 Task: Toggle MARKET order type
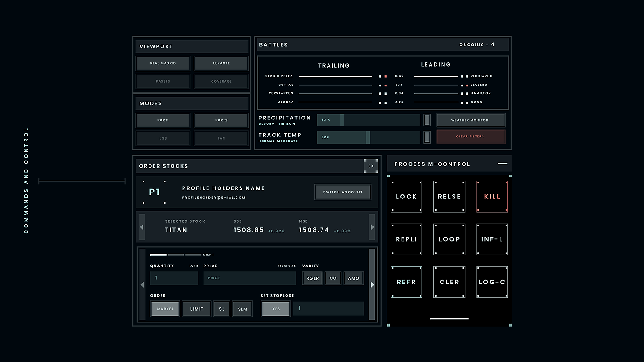(x=165, y=309)
